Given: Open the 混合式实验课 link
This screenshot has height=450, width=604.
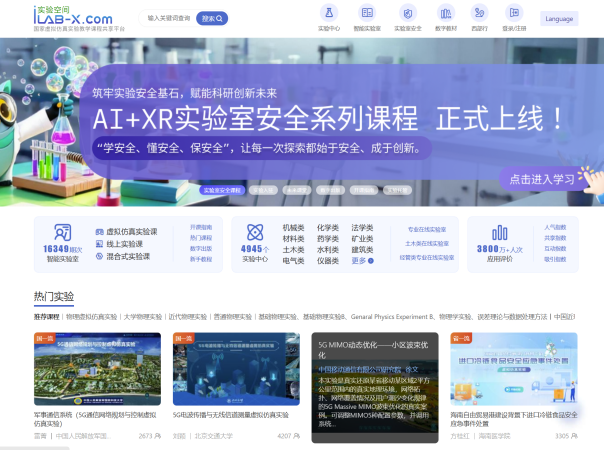Looking at the screenshot, I should tap(128, 256).
